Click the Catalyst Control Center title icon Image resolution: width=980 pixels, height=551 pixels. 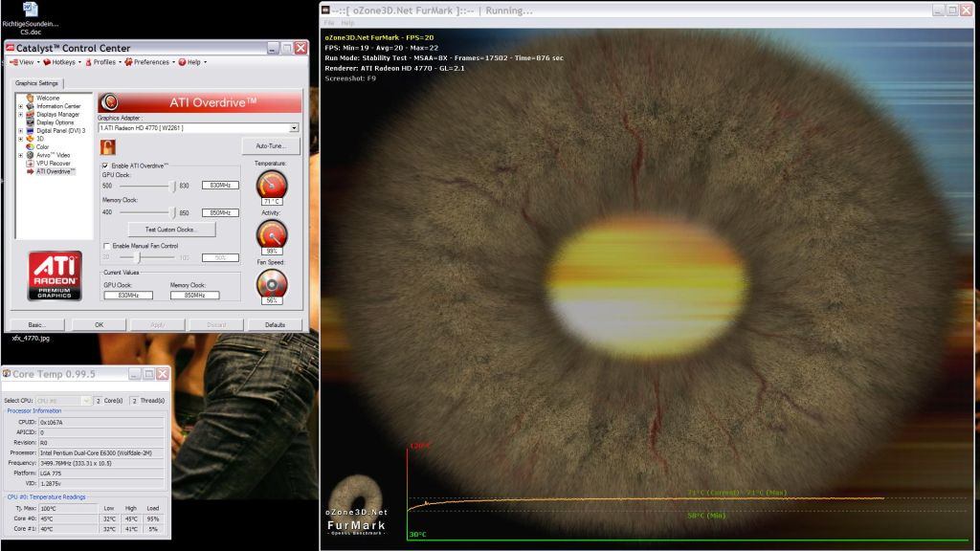10,48
